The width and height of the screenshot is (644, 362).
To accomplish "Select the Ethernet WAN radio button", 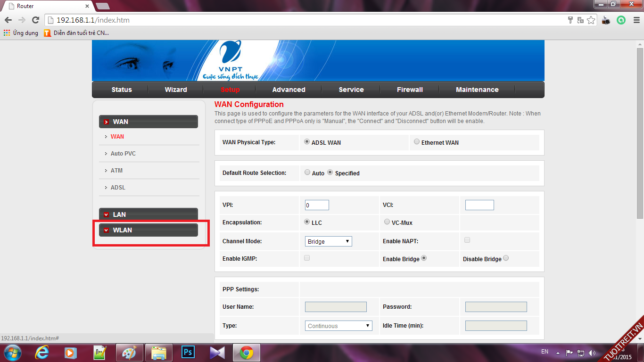I will [x=416, y=142].
